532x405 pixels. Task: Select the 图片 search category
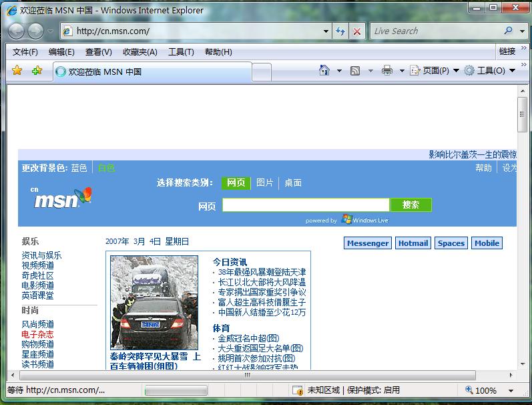click(x=265, y=182)
